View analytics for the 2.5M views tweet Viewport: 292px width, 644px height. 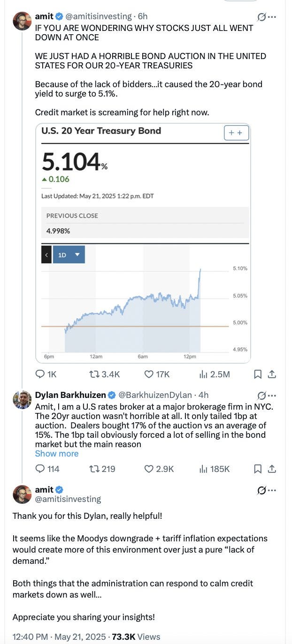pyautogui.click(x=204, y=374)
